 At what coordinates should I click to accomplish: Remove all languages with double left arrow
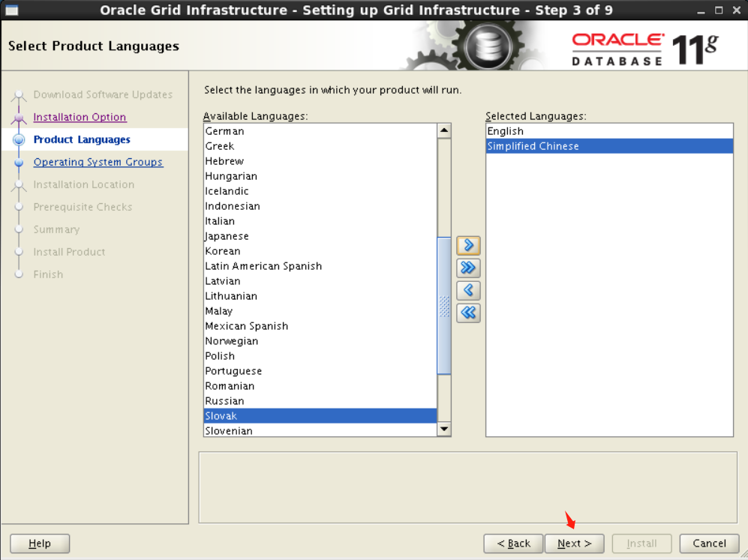tap(468, 313)
